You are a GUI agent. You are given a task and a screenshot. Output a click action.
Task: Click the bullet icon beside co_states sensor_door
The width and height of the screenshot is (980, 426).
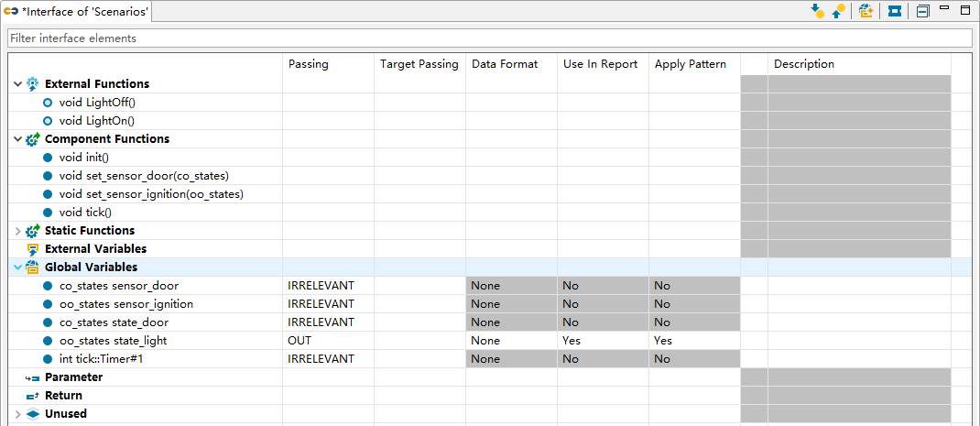[48, 286]
